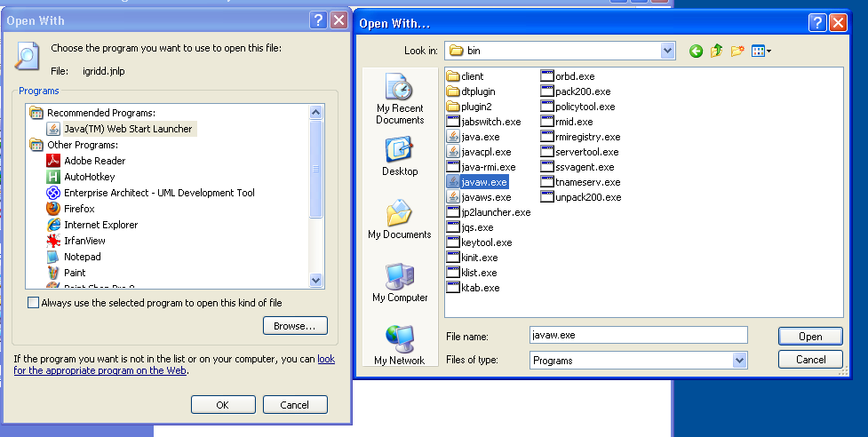
Task: Select the Paint program icon
Action: (53, 273)
